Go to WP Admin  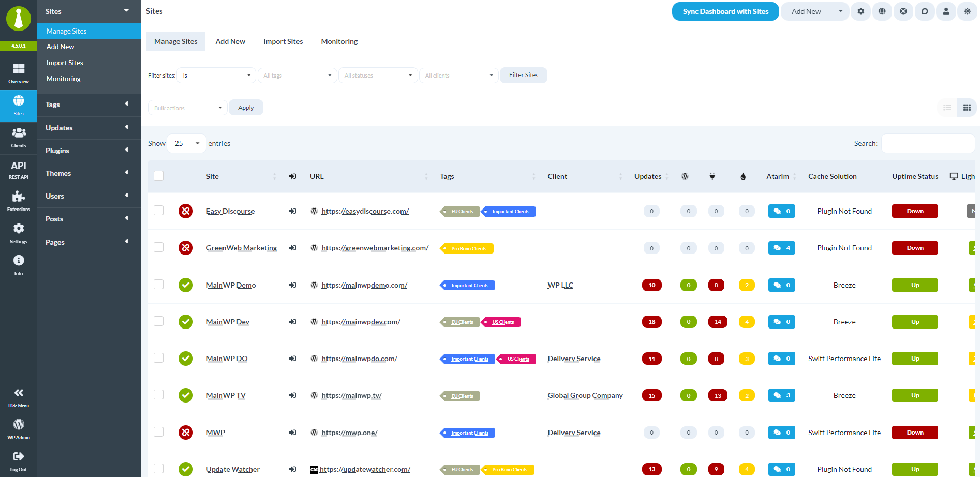tap(19, 429)
